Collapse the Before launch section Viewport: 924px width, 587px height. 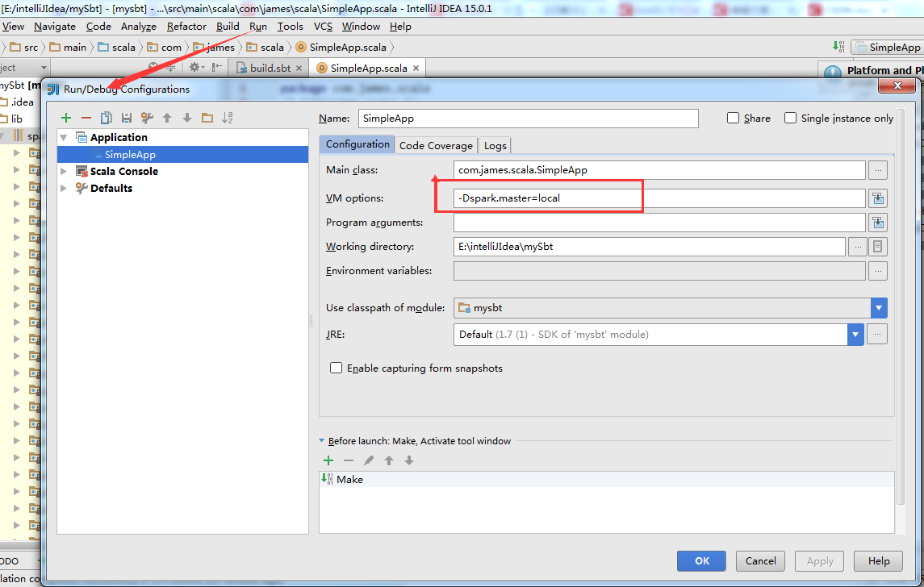click(x=322, y=441)
